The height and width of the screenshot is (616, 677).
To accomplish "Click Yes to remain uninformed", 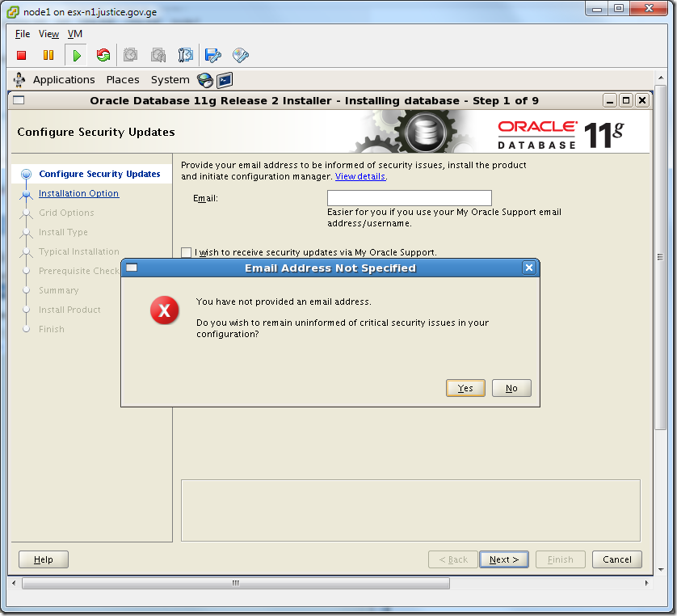I will click(465, 388).
